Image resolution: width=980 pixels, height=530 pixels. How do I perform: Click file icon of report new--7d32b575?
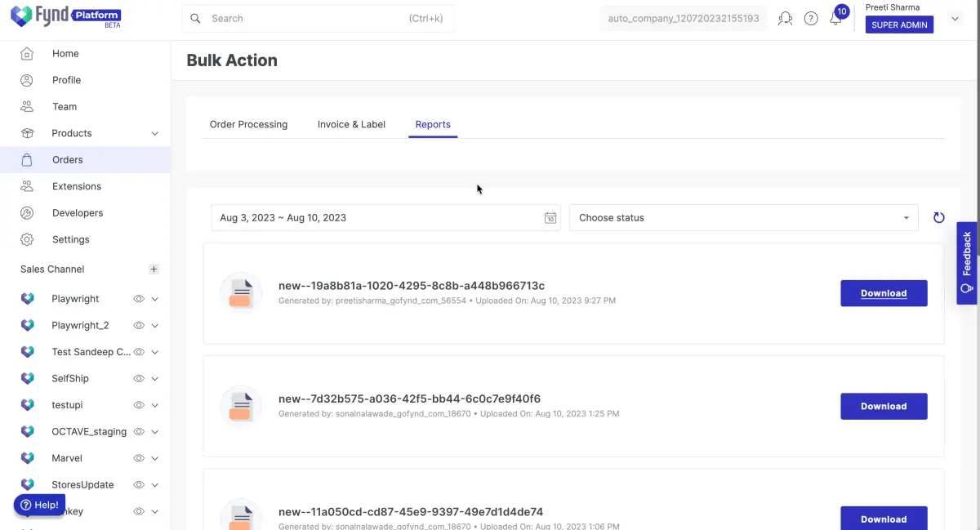click(x=241, y=406)
